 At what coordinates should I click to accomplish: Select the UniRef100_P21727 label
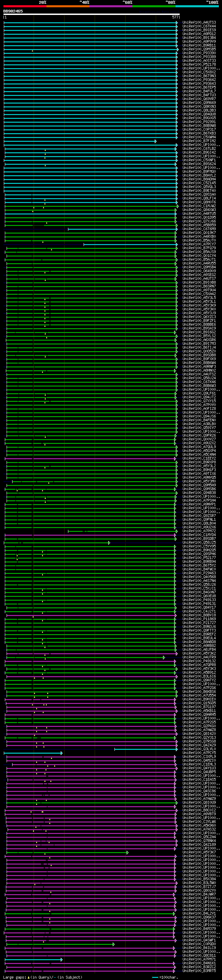pos(199,623)
